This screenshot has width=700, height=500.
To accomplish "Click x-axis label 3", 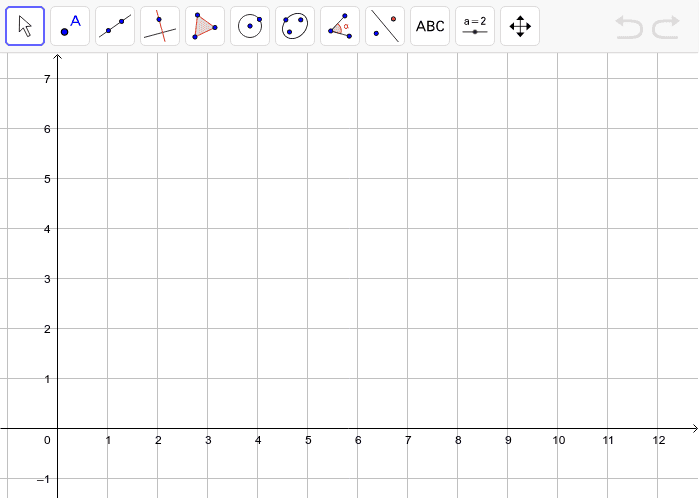I will pos(208,440).
